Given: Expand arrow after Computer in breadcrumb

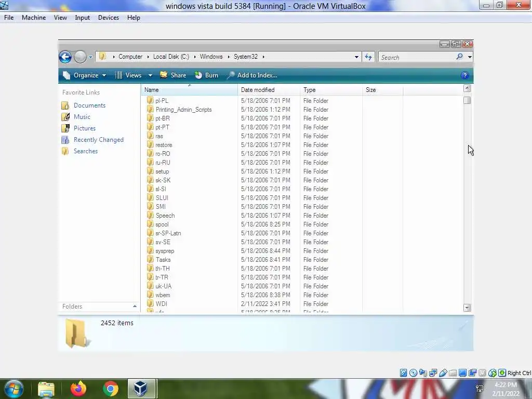Looking at the screenshot, I should pyautogui.click(x=148, y=57).
